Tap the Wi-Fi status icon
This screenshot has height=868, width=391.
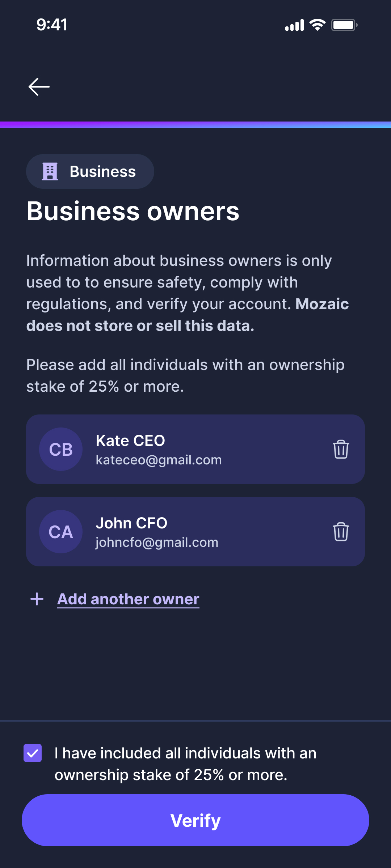(x=318, y=25)
